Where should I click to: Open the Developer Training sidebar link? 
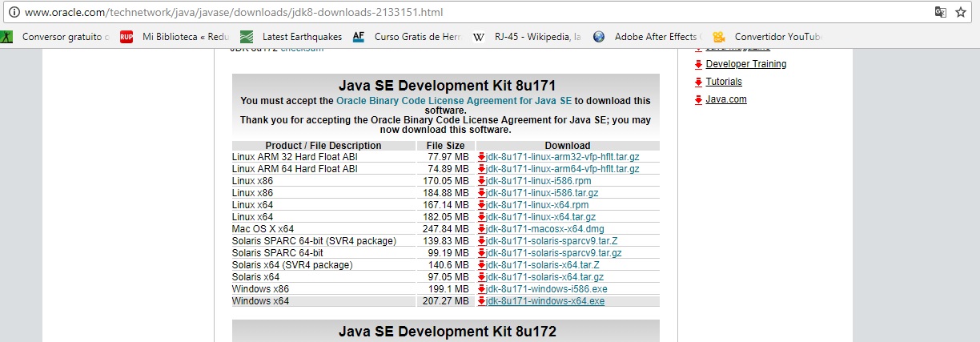click(745, 64)
